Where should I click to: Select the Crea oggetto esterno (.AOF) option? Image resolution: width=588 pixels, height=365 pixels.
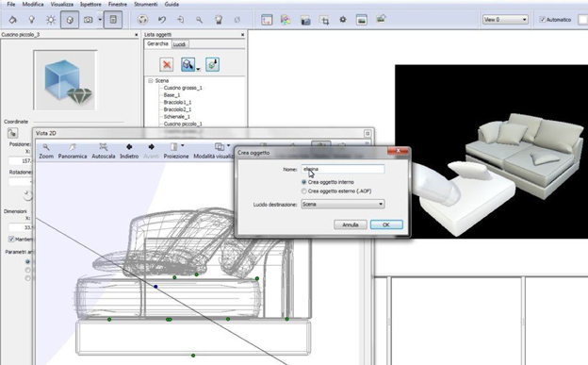point(303,191)
